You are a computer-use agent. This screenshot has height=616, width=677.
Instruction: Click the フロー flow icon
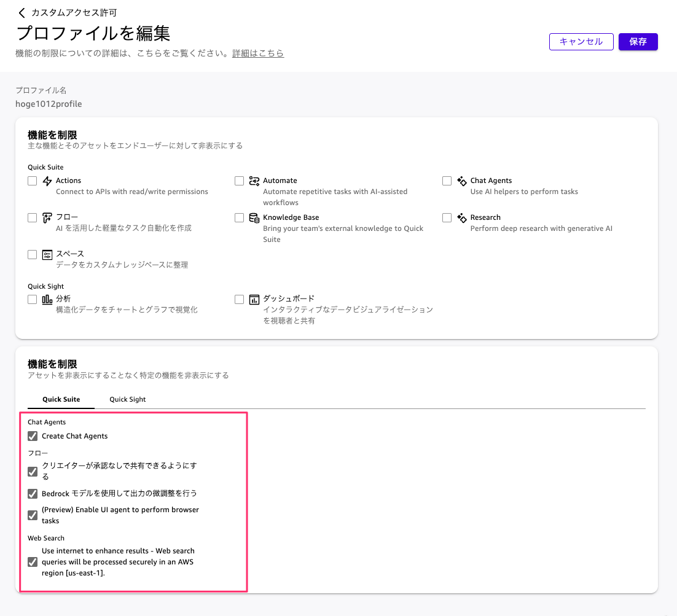(x=47, y=218)
